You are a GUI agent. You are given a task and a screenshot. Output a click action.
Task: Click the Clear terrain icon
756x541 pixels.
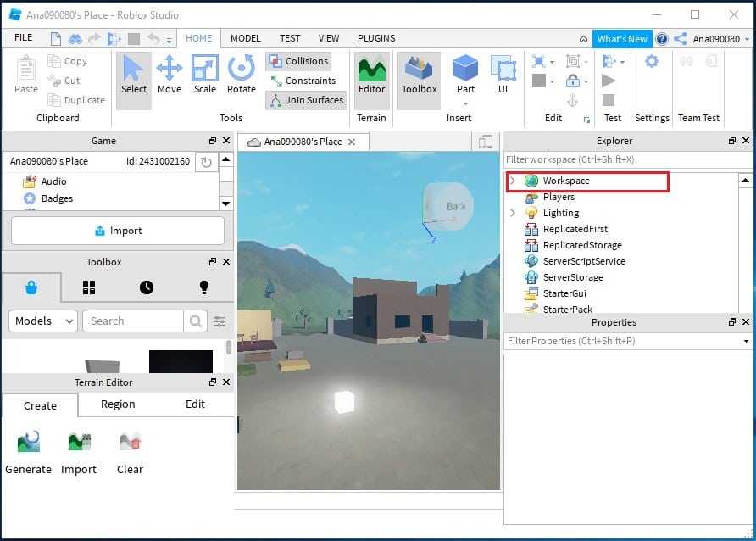(x=130, y=452)
